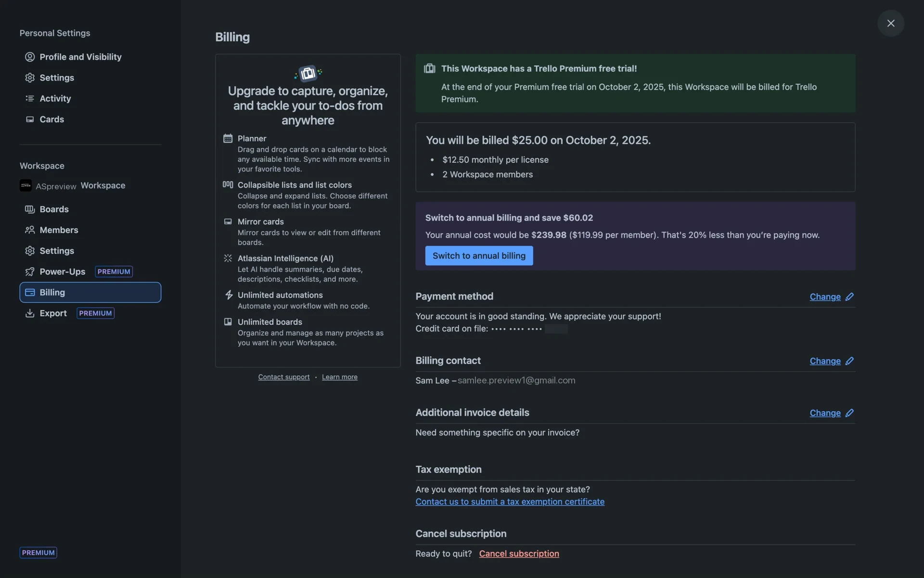Image resolution: width=924 pixels, height=578 pixels.
Task: Click the Billing credit card icon
Action: [x=30, y=292]
